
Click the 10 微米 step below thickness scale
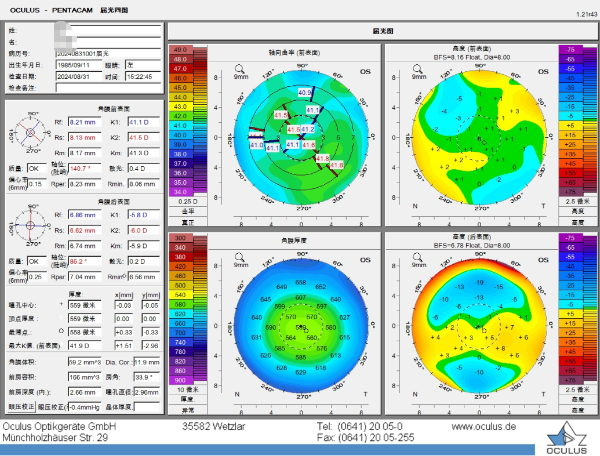click(x=181, y=391)
